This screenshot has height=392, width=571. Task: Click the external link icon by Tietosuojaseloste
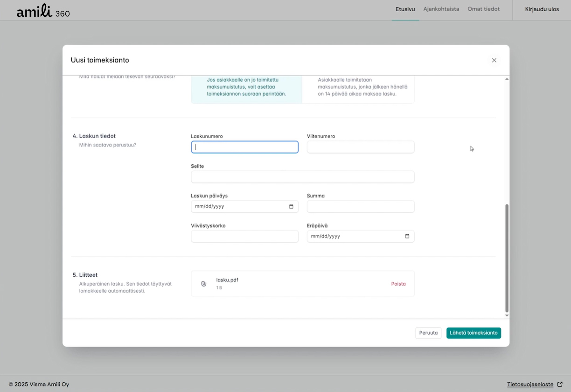point(560,385)
